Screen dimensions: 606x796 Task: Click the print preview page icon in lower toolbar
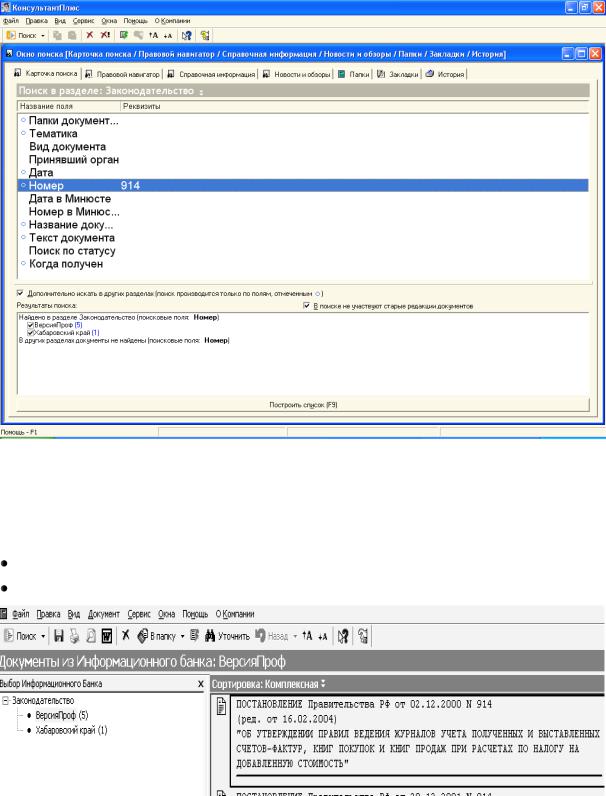pyautogui.click(x=91, y=636)
